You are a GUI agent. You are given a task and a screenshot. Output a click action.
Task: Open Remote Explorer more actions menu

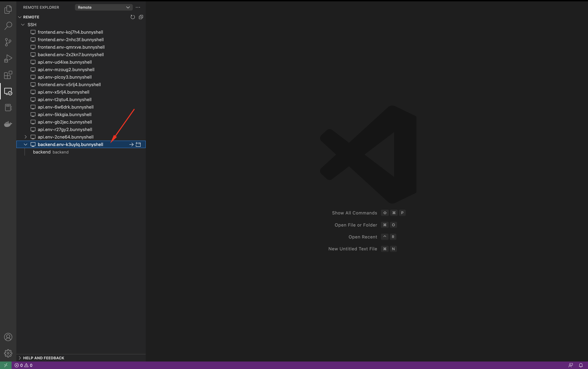pos(138,7)
